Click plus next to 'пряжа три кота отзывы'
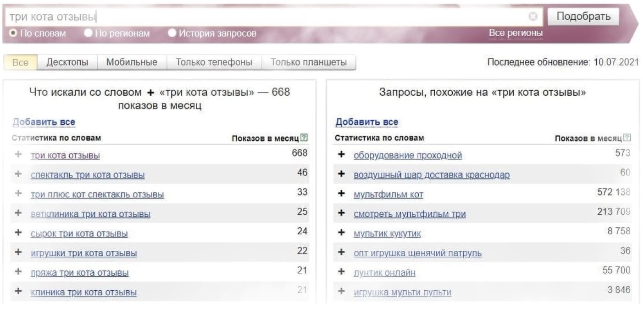Image resolution: width=644 pixels, height=309 pixels. click(18, 272)
